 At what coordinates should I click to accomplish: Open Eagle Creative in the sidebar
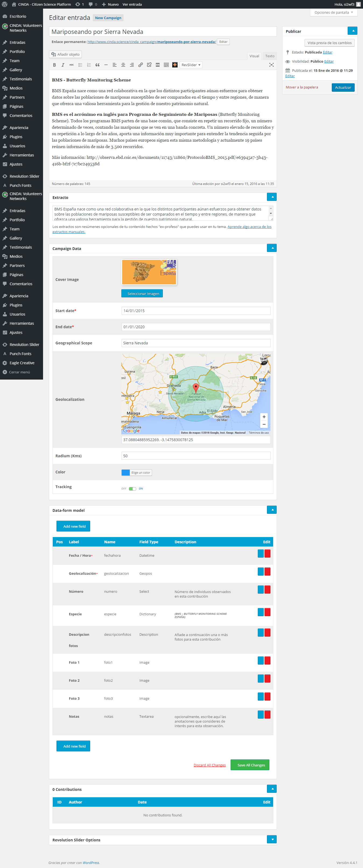(22, 363)
